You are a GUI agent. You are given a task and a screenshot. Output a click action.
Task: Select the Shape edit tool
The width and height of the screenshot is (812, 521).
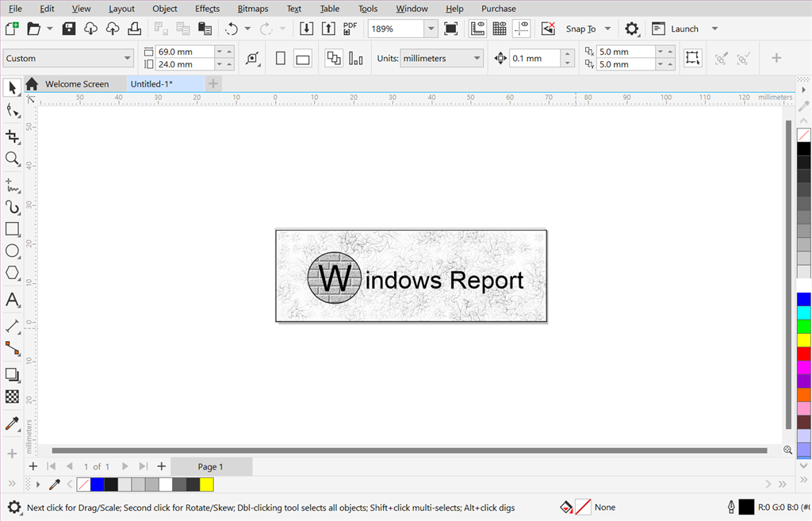coord(12,110)
